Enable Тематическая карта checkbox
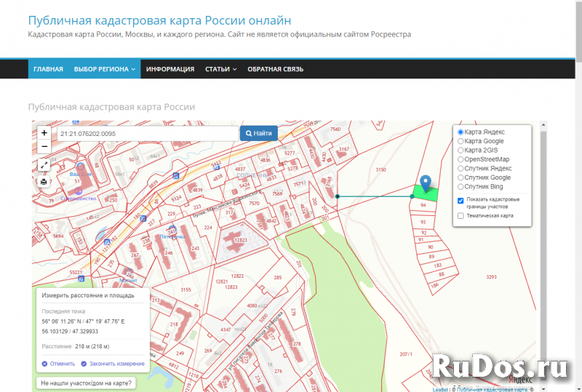The image size is (582, 392). pyautogui.click(x=461, y=216)
